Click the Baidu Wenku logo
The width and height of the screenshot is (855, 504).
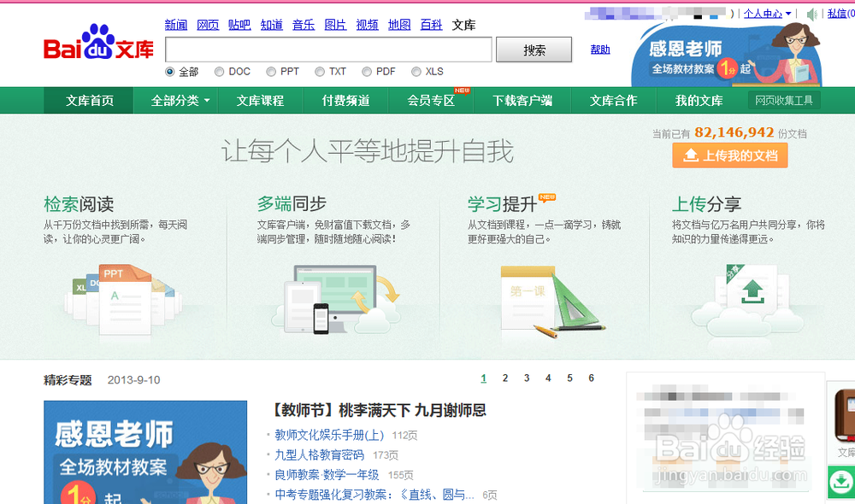pos(98,43)
